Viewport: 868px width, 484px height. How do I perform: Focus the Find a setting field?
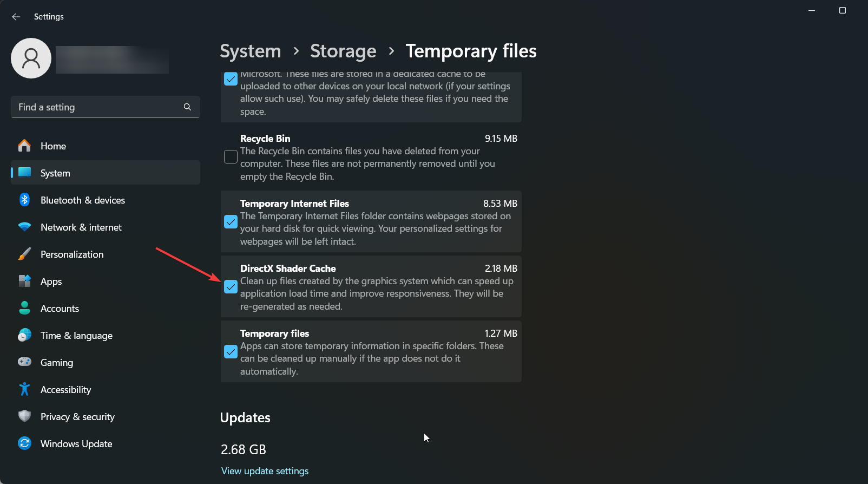tap(97, 107)
